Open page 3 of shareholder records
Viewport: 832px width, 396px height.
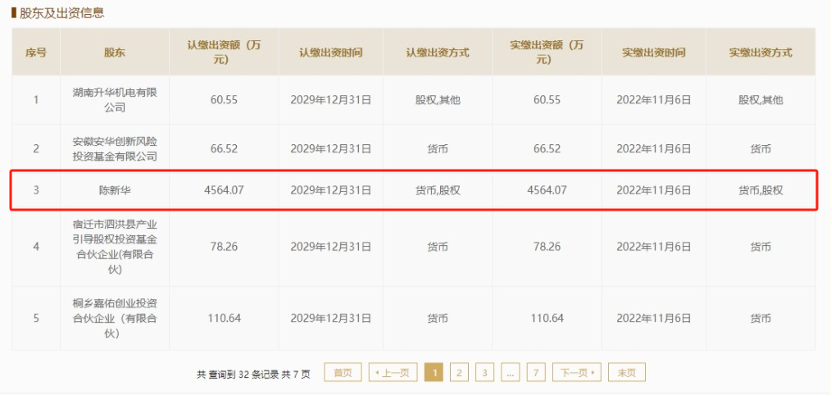click(484, 373)
